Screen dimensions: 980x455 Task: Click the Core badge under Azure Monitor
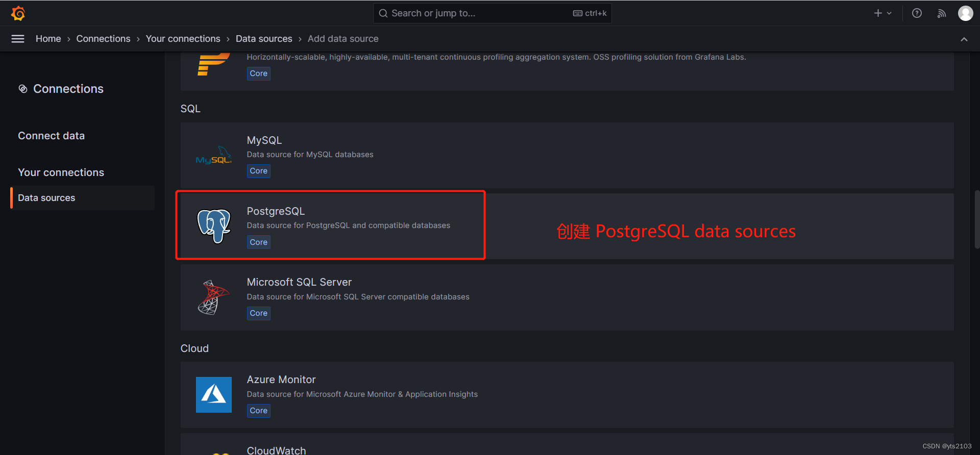point(258,411)
